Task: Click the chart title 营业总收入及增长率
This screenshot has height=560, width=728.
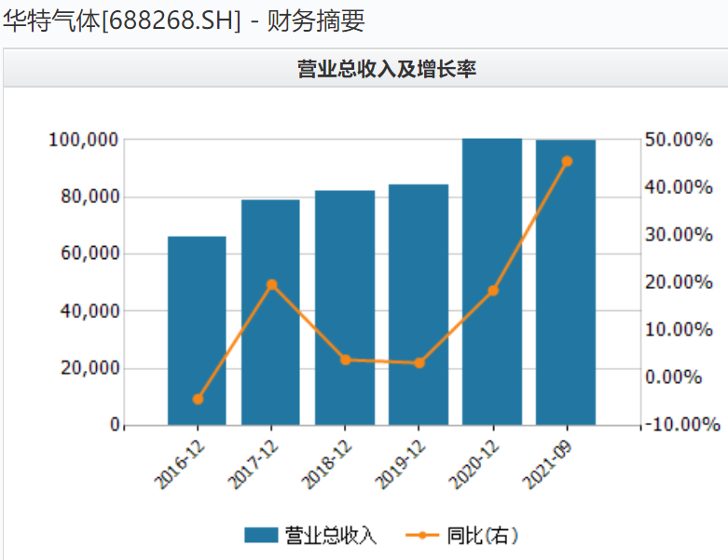Action: pyautogui.click(x=387, y=69)
